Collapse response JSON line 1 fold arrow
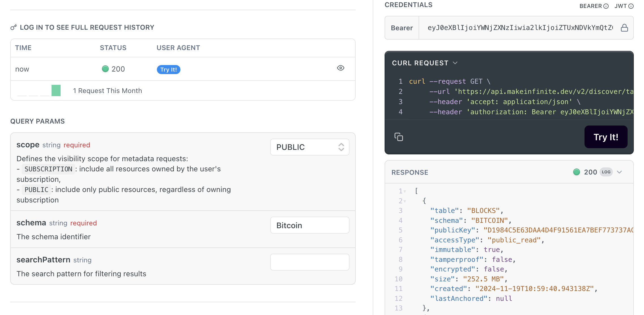The height and width of the screenshot is (315, 644). [x=405, y=191]
